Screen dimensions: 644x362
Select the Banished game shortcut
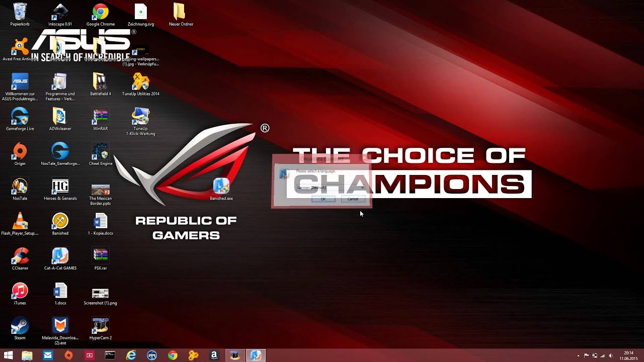(x=60, y=224)
